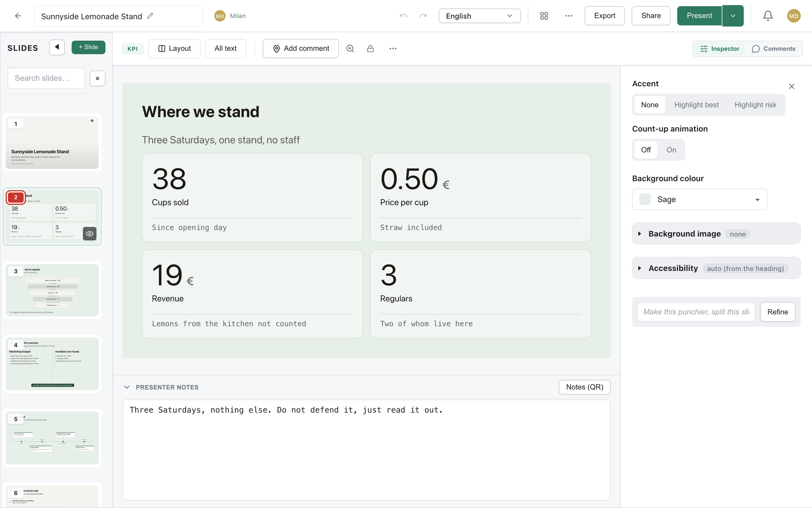Screen dimensions: 812x508
Task: Switch to the Comments tab
Action: point(773,49)
